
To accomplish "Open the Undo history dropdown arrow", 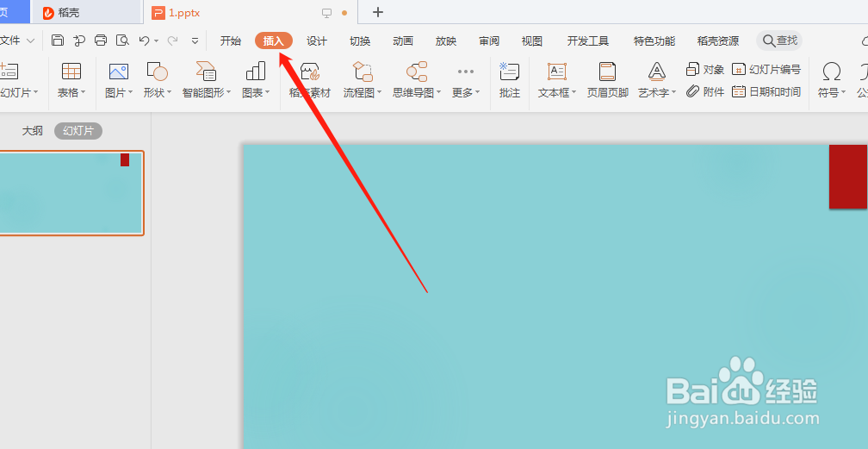I will pyautogui.click(x=156, y=41).
